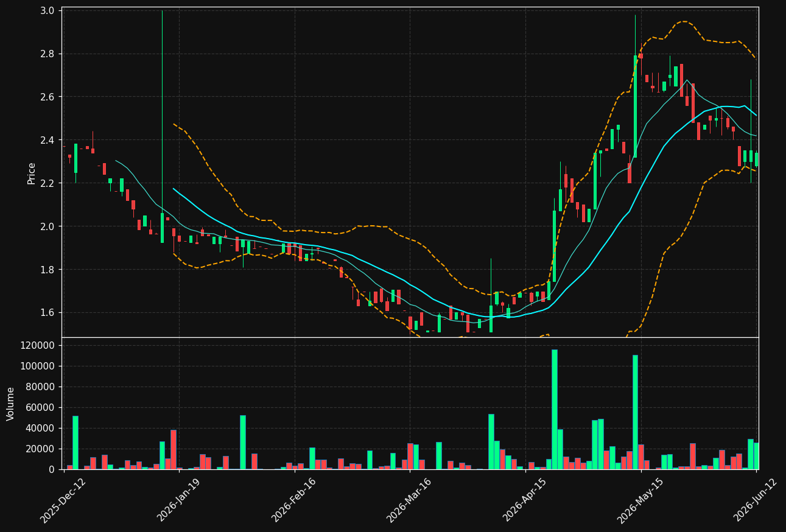786x532 pixels.
Task: Click the 120000 volume tick label
Action: click(38, 346)
